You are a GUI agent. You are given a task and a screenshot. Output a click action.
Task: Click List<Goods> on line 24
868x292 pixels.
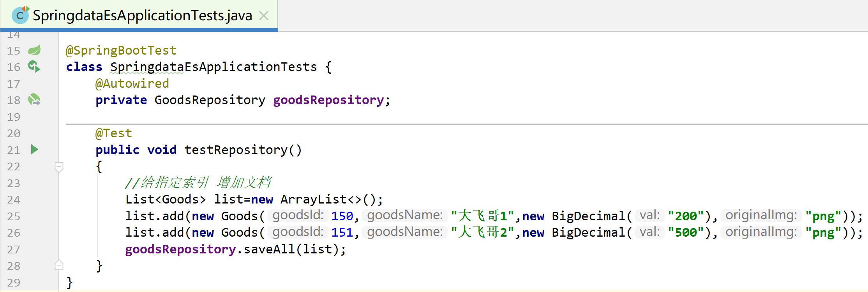pos(166,200)
